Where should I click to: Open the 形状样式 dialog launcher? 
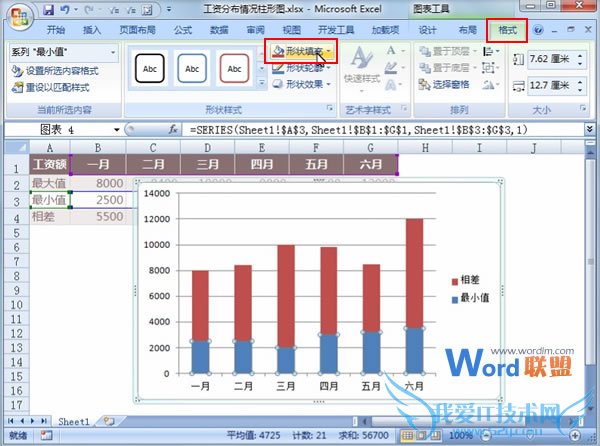[x=329, y=109]
